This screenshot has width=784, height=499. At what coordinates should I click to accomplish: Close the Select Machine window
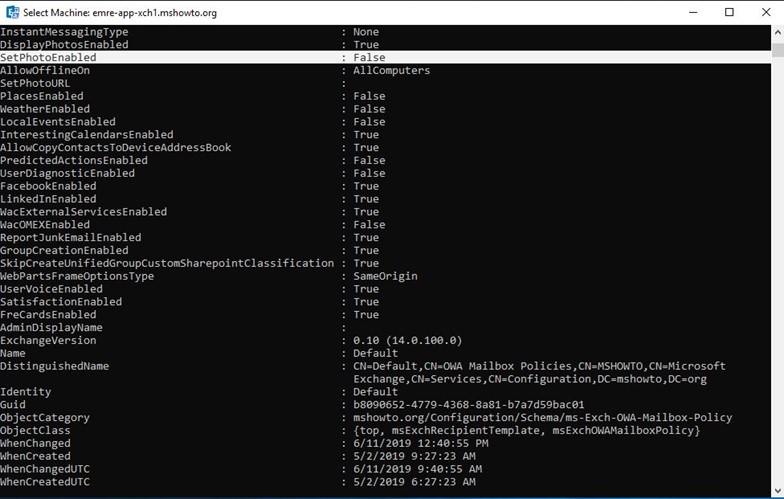(x=766, y=12)
